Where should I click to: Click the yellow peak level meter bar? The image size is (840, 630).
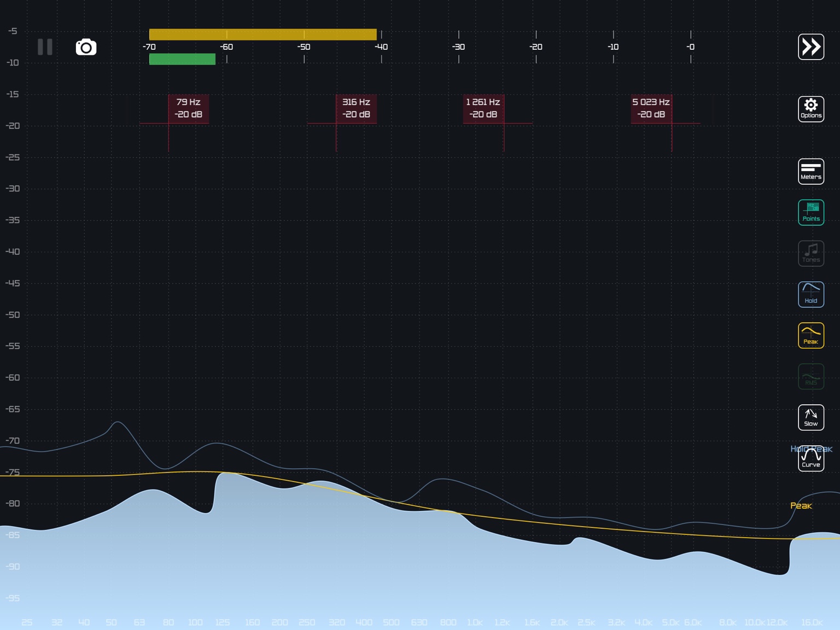262,34
